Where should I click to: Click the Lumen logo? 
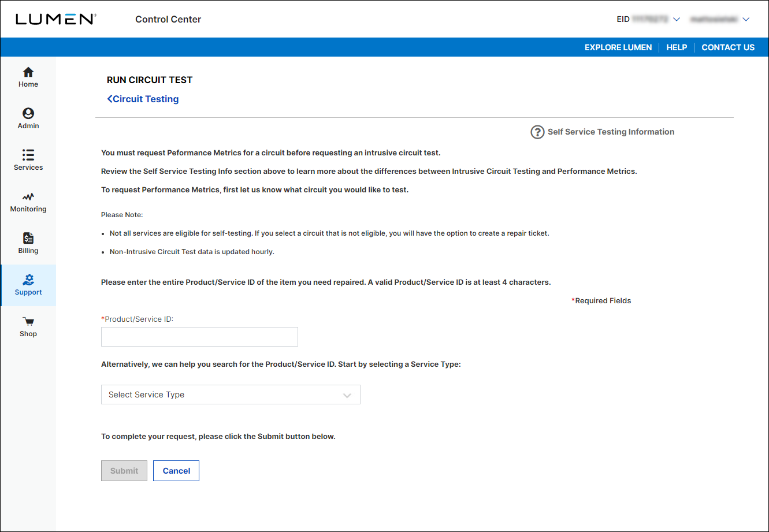click(55, 19)
